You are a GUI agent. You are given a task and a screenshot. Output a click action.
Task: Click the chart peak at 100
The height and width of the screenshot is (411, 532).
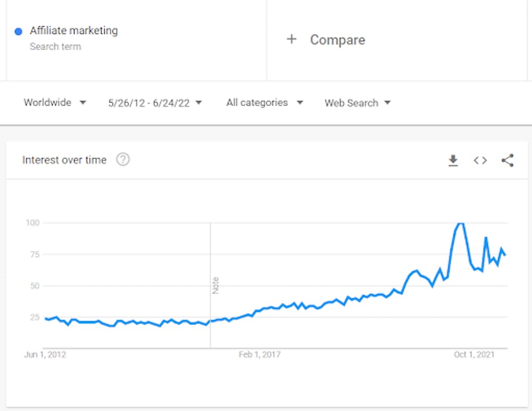460,224
